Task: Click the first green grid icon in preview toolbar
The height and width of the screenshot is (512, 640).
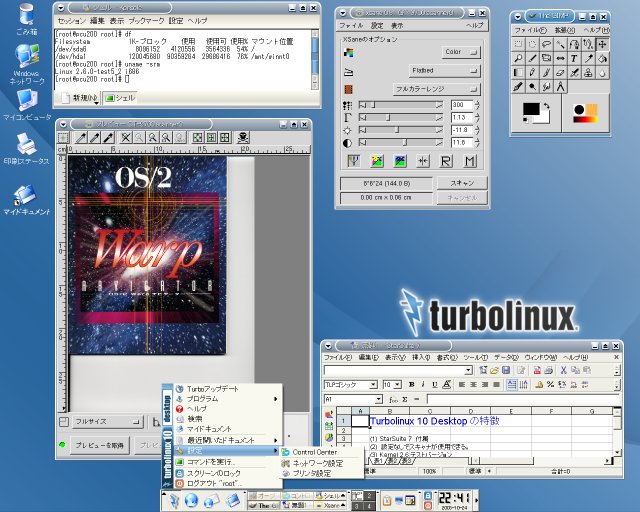Action: (198, 138)
